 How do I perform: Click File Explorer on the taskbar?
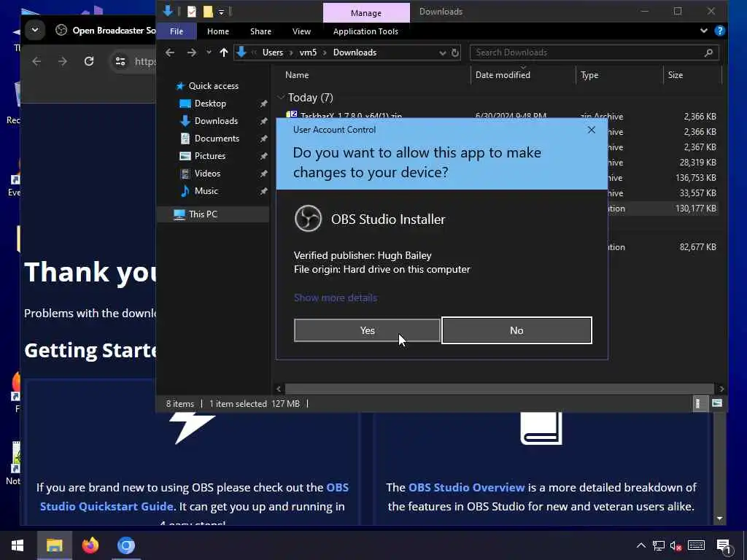click(54, 545)
